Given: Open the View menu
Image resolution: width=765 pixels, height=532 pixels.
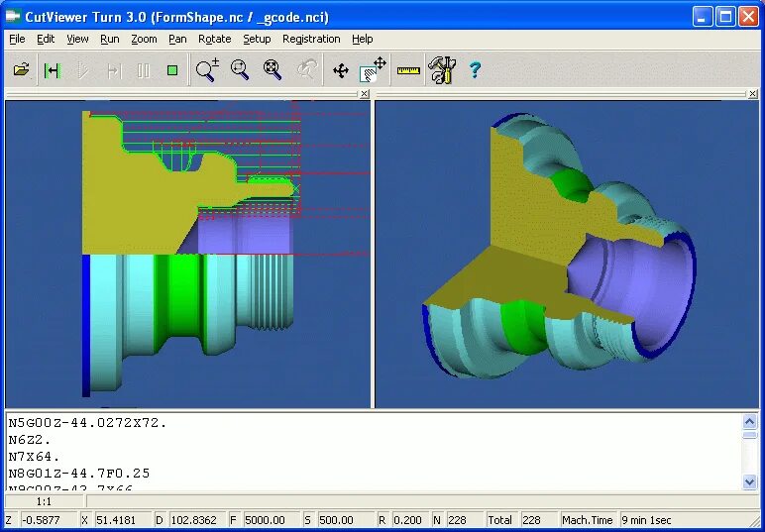Looking at the screenshot, I should 77,39.
